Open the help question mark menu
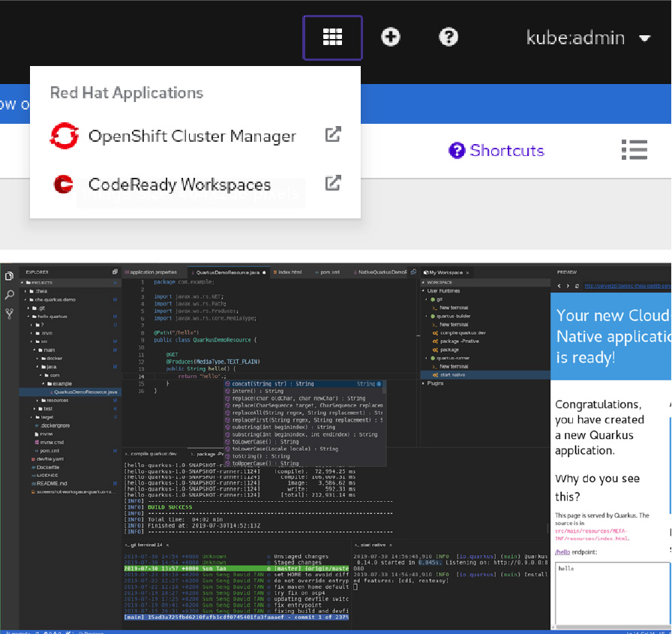Image resolution: width=672 pixels, height=634 pixels. tap(448, 38)
